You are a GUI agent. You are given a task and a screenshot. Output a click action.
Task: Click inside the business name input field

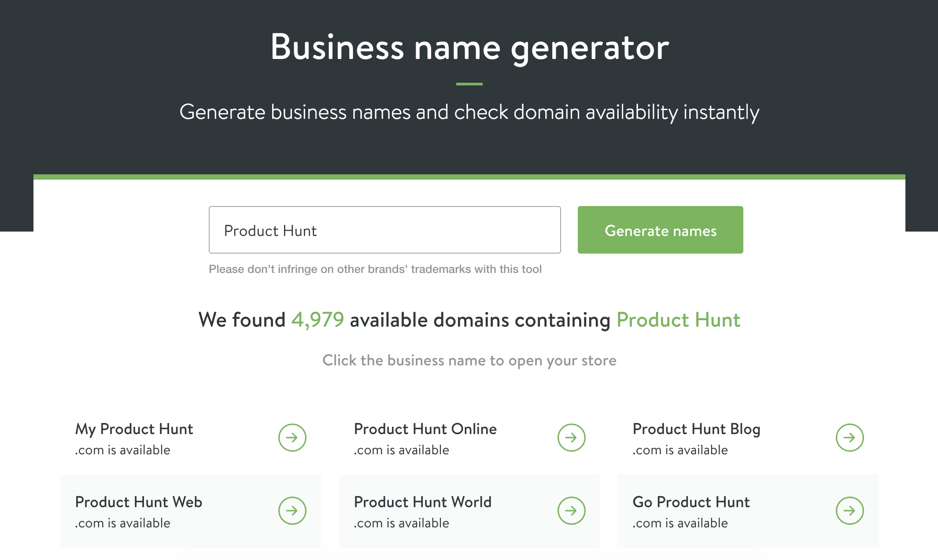click(384, 229)
